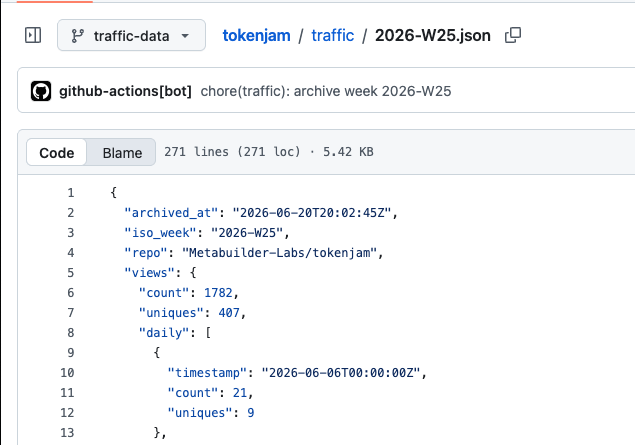Viewport: 635px width, 445px height.
Task: Click value "Metabuilder-Labs/tokenjam"
Action: click(x=279, y=253)
